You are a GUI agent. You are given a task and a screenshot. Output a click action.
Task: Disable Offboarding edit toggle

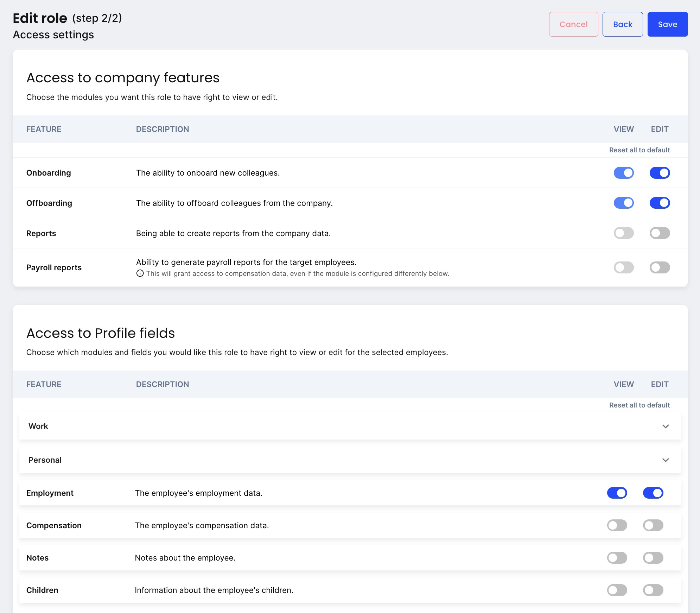[660, 203]
